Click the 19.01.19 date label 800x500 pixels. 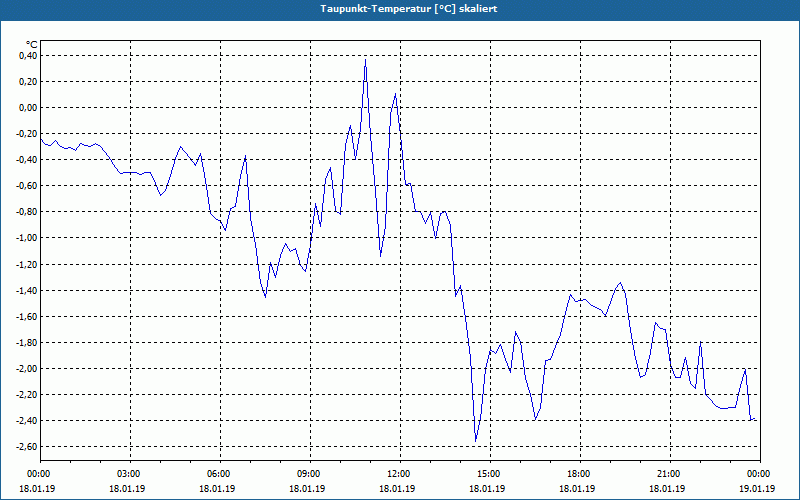click(x=758, y=488)
